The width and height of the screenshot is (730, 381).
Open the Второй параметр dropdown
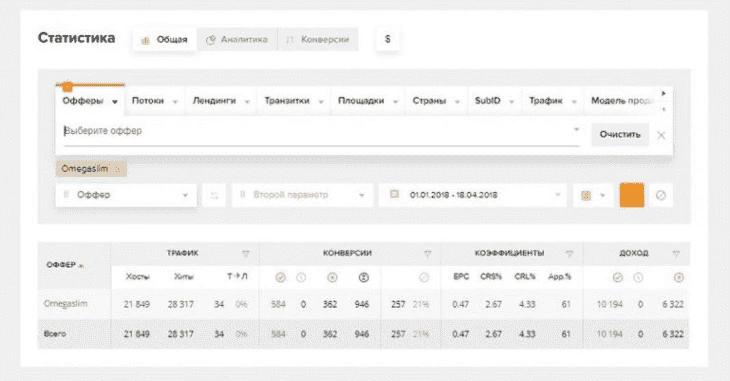coord(302,195)
